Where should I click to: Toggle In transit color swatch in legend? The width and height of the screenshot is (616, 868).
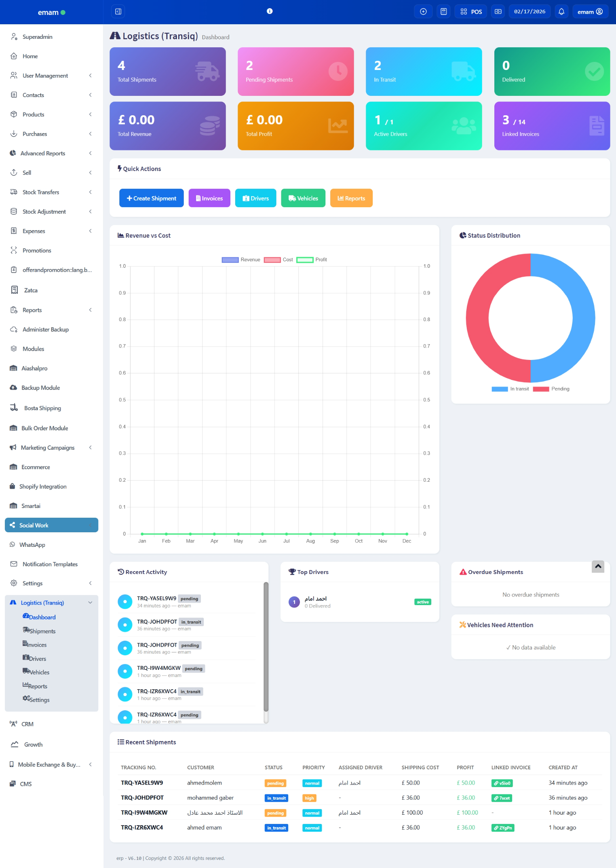500,389
